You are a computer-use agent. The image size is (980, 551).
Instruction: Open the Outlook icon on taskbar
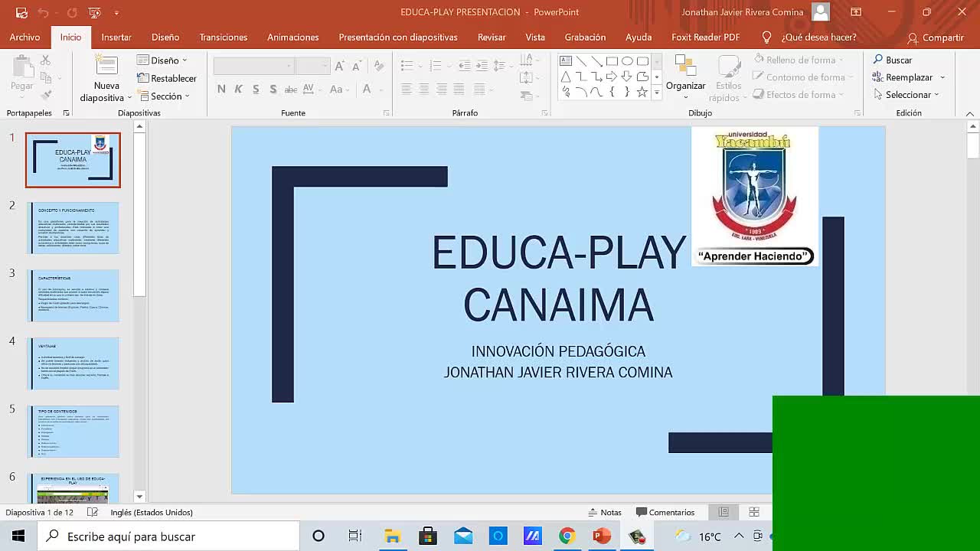498,536
